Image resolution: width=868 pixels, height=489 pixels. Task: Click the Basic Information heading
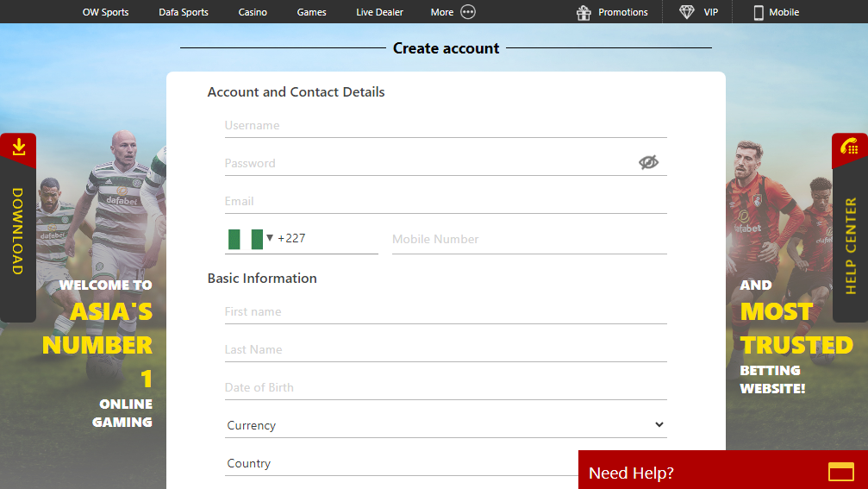coord(262,278)
